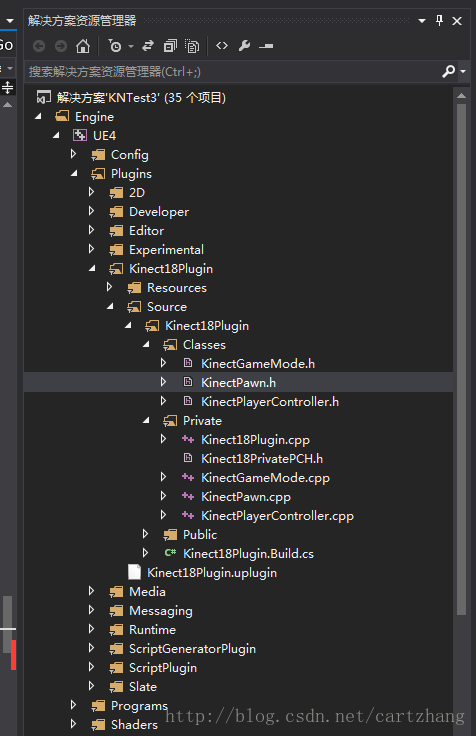Image resolution: width=476 pixels, height=736 pixels.
Task: Click the search magnifier icon
Action: point(448,71)
